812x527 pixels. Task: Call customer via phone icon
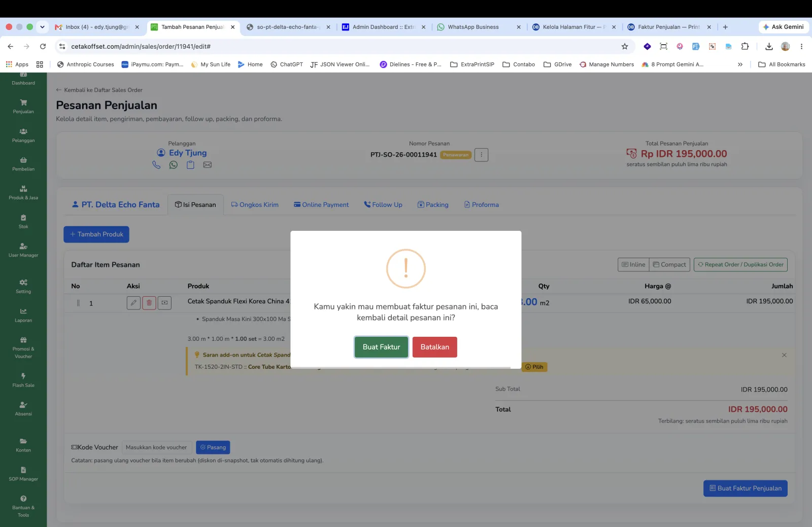pos(156,165)
